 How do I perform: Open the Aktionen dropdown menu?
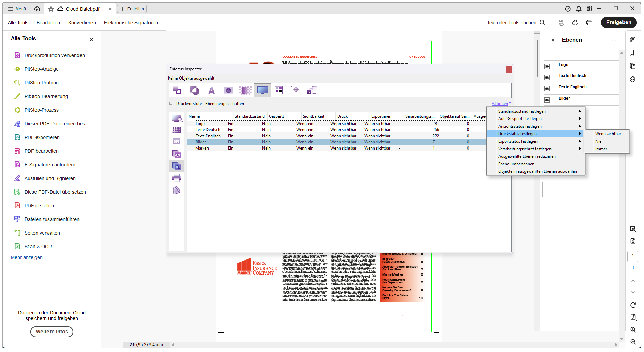[500, 103]
